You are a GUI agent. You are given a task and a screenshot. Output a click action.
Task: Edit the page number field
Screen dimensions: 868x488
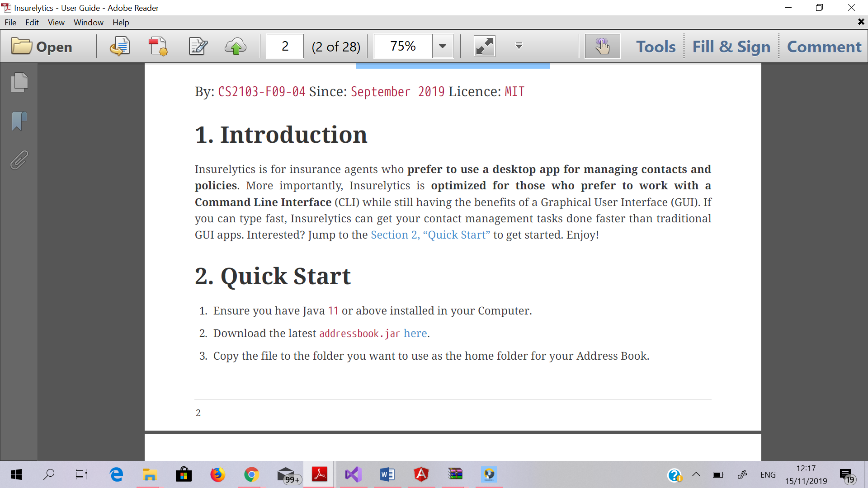(x=285, y=46)
